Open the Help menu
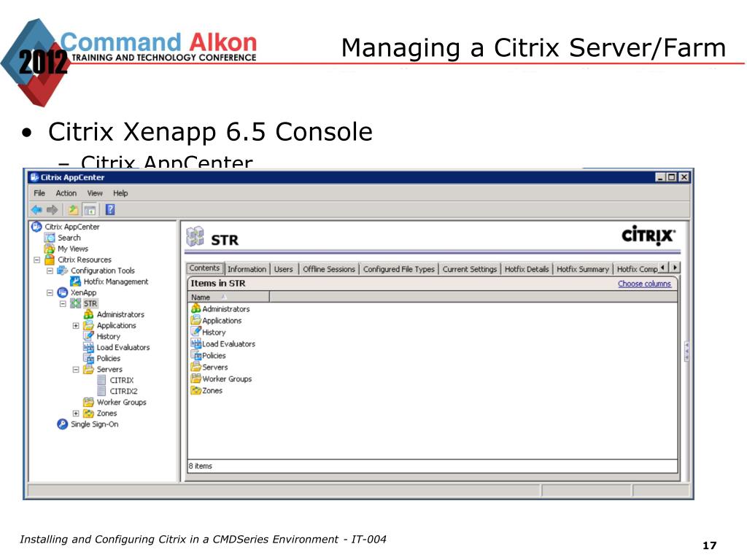Image resolution: width=747 pixels, height=560 pixels. 120,192
